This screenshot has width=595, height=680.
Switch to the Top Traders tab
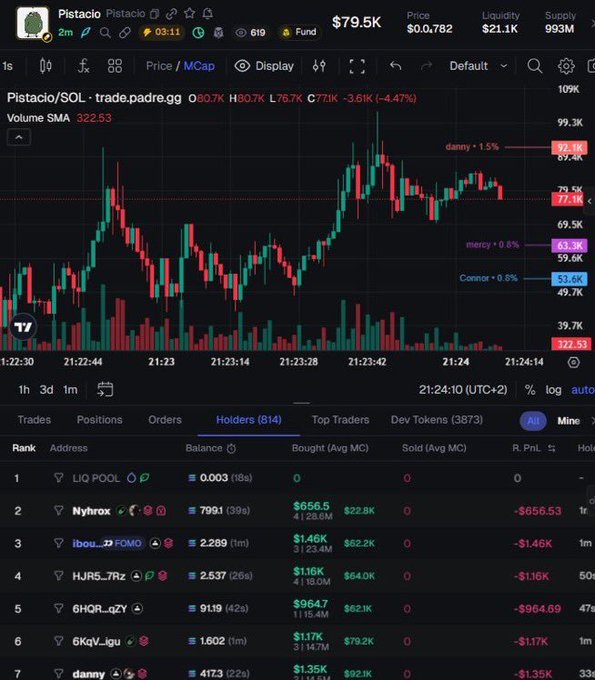click(340, 420)
